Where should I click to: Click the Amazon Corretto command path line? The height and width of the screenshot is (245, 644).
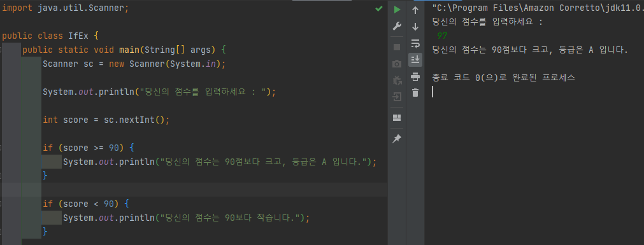coord(538,8)
